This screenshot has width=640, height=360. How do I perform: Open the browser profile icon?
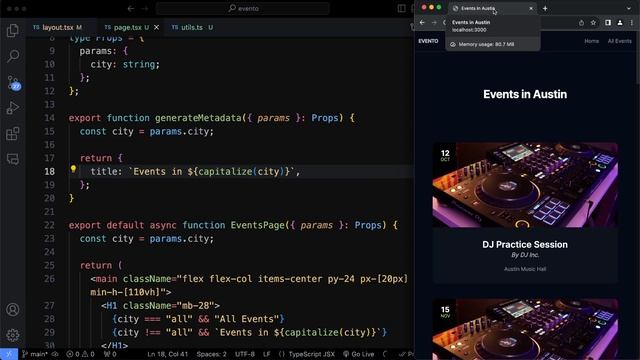(x=620, y=22)
